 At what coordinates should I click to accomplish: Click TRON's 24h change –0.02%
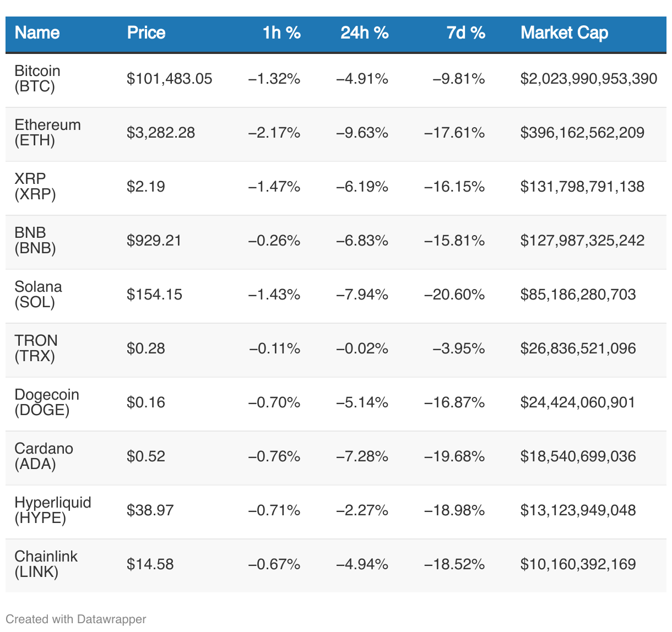point(362,348)
